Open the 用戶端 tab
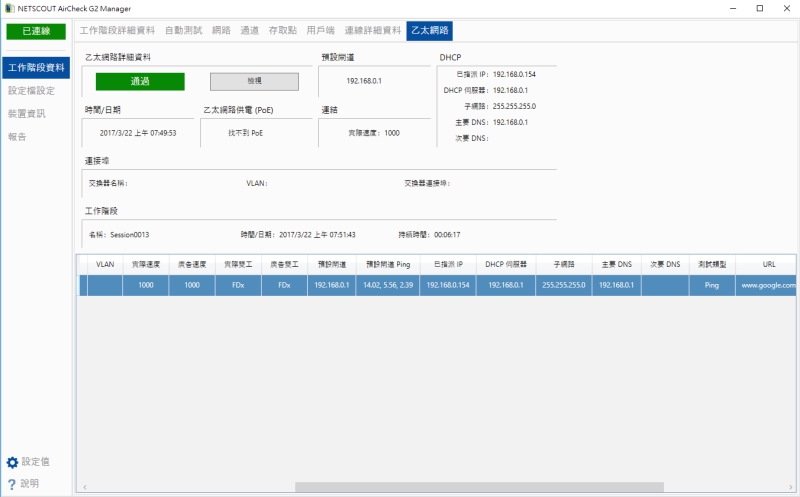This screenshot has height=497, width=800. coord(319,31)
